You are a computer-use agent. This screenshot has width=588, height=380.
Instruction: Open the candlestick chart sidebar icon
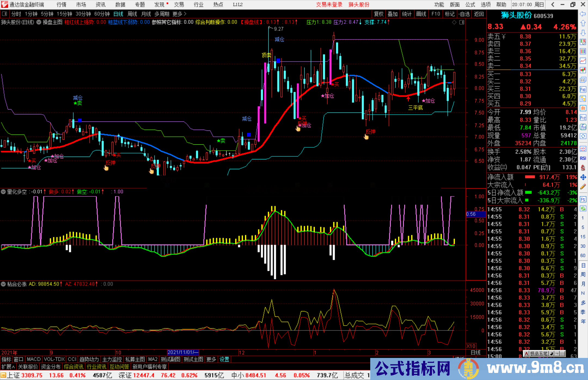(x=583, y=70)
